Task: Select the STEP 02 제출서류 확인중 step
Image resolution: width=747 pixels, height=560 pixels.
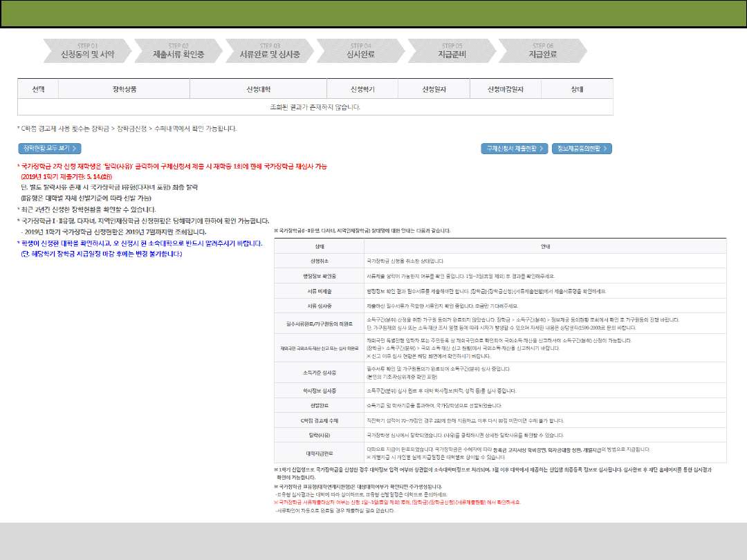Action: [179, 50]
